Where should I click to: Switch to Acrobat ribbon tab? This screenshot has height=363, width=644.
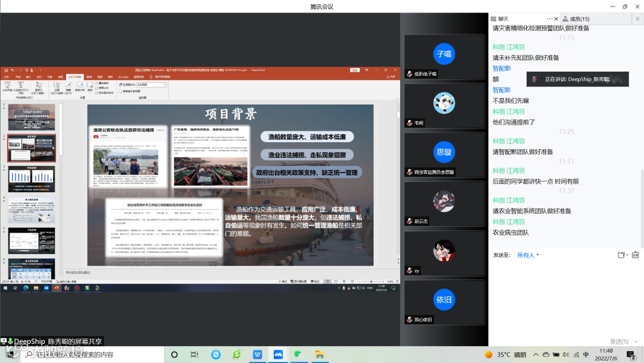click(123, 77)
